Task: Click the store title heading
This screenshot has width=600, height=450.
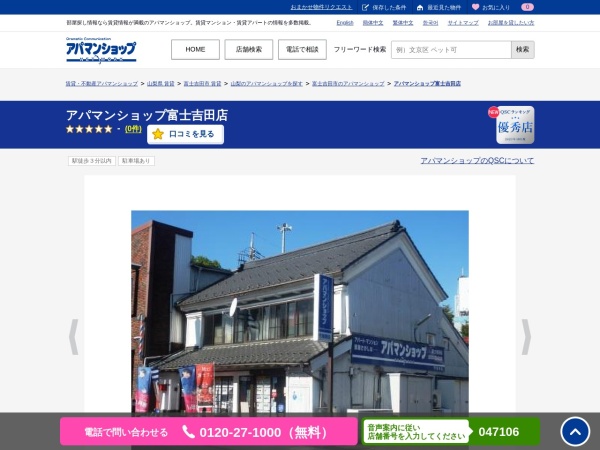Action: point(147,115)
